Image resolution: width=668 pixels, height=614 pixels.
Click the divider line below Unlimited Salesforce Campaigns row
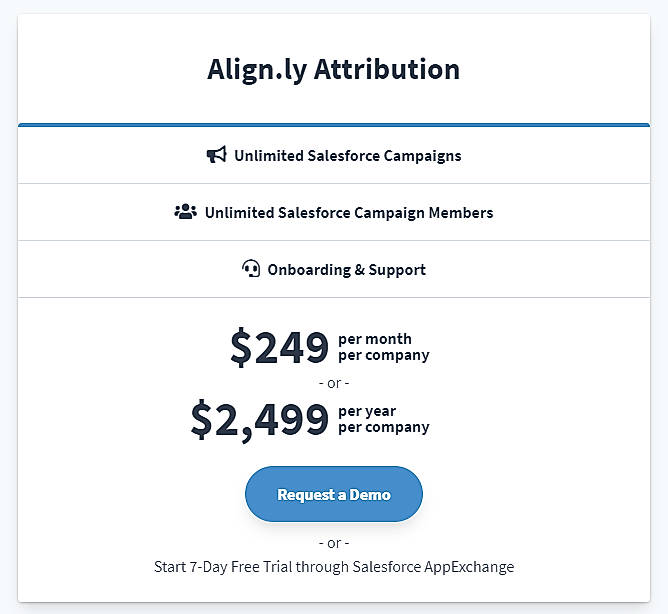pos(334,184)
